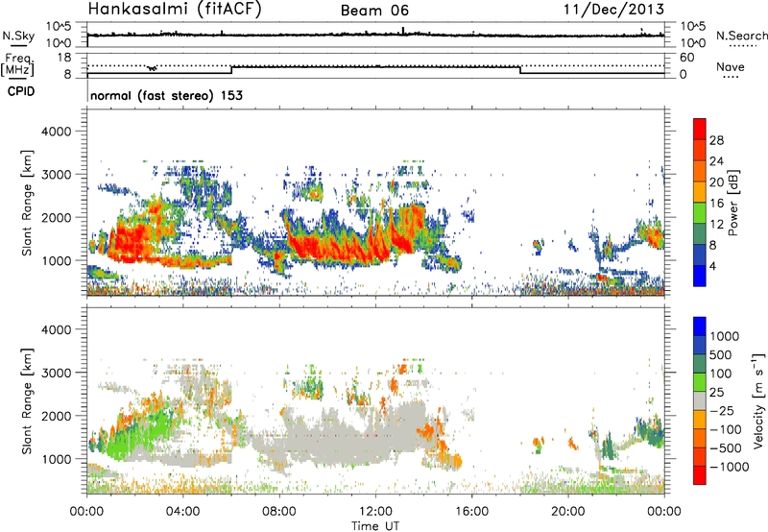Pick the red bottom segment of velocity colorbar
768x532 pixels.
[700, 475]
